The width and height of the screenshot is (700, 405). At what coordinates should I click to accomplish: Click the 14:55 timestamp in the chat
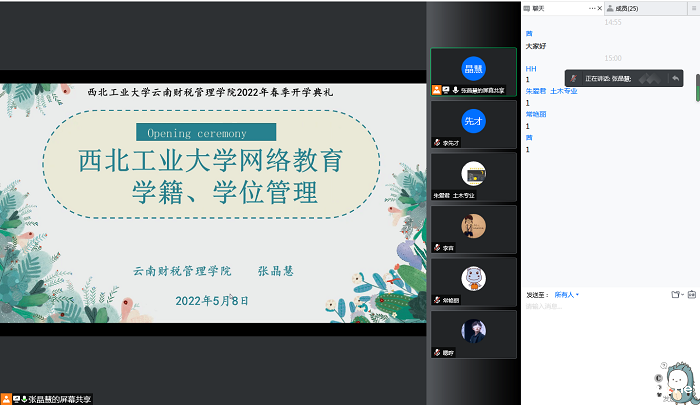613,22
